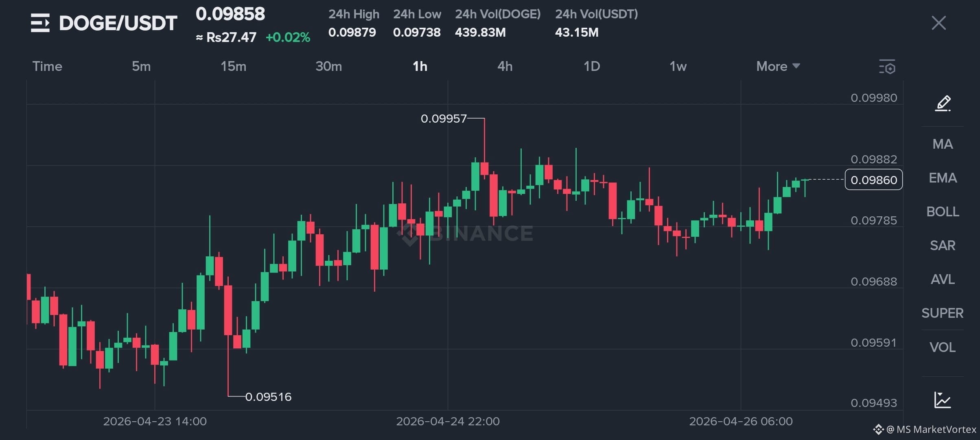The image size is (980, 440).
Task: Open the trading pair list menu icon
Action: (40, 23)
